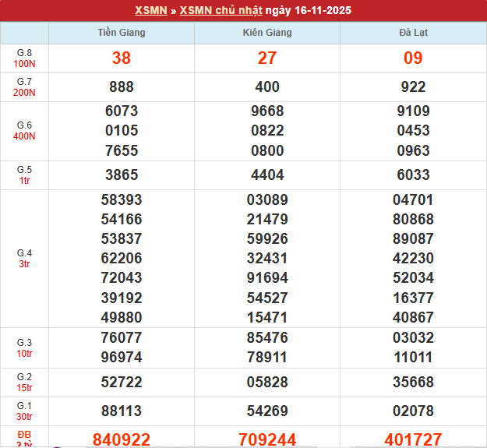Click the G.4 value 89087

414,238
